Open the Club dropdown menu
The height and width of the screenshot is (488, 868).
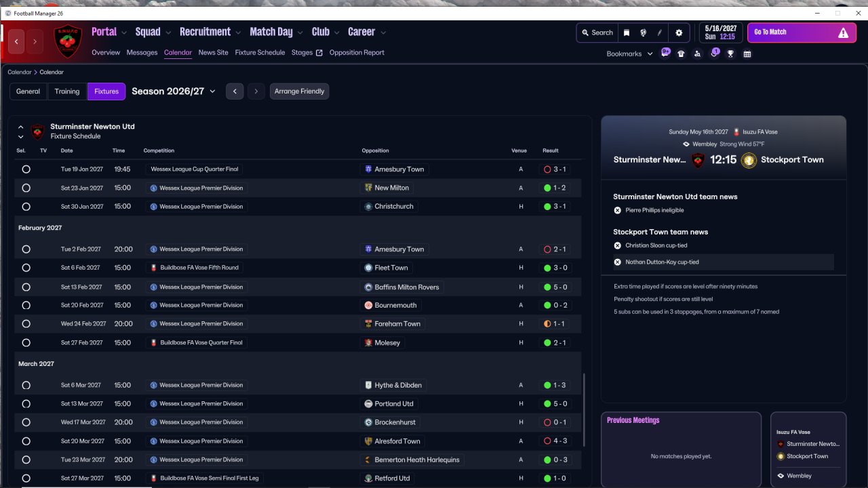(x=326, y=32)
